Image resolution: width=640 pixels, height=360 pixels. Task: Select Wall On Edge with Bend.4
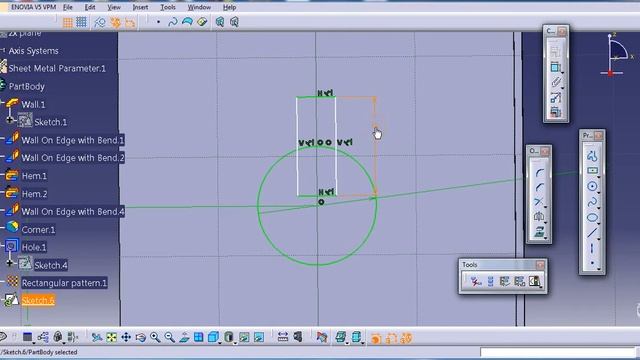tap(73, 211)
